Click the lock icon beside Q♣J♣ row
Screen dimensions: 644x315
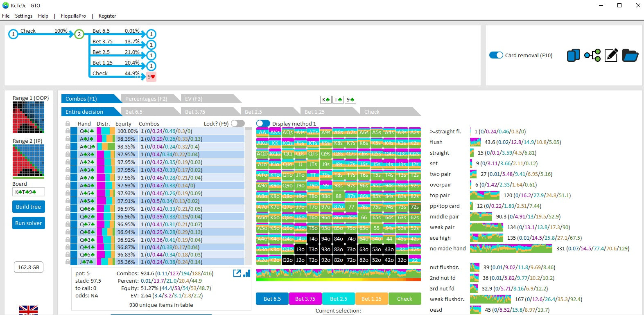point(68,131)
